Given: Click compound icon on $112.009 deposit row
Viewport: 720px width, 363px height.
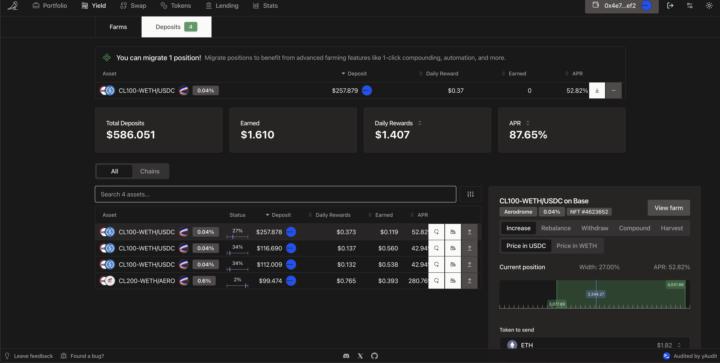Looking at the screenshot, I should pos(436,264).
